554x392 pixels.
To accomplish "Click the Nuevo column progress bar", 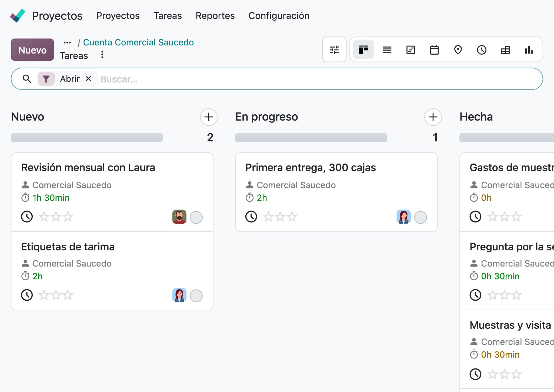I will click(x=87, y=138).
